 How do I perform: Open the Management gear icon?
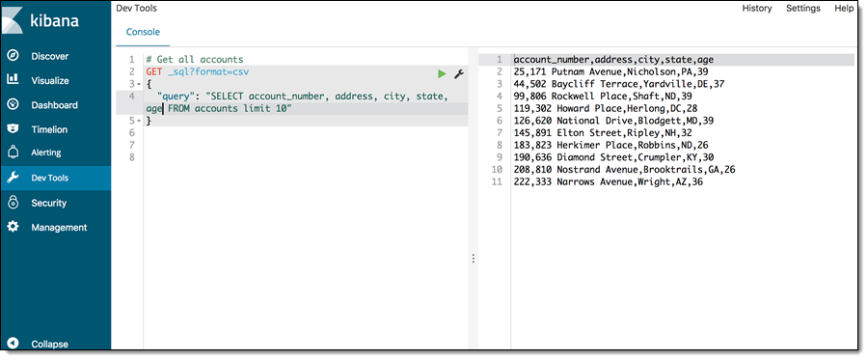pos(13,227)
